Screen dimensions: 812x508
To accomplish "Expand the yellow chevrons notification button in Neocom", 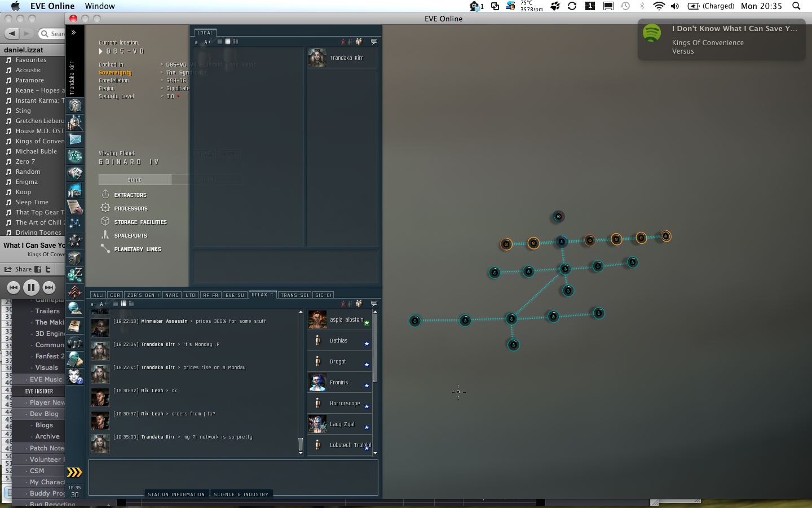I will pyautogui.click(x=74, y=472).
